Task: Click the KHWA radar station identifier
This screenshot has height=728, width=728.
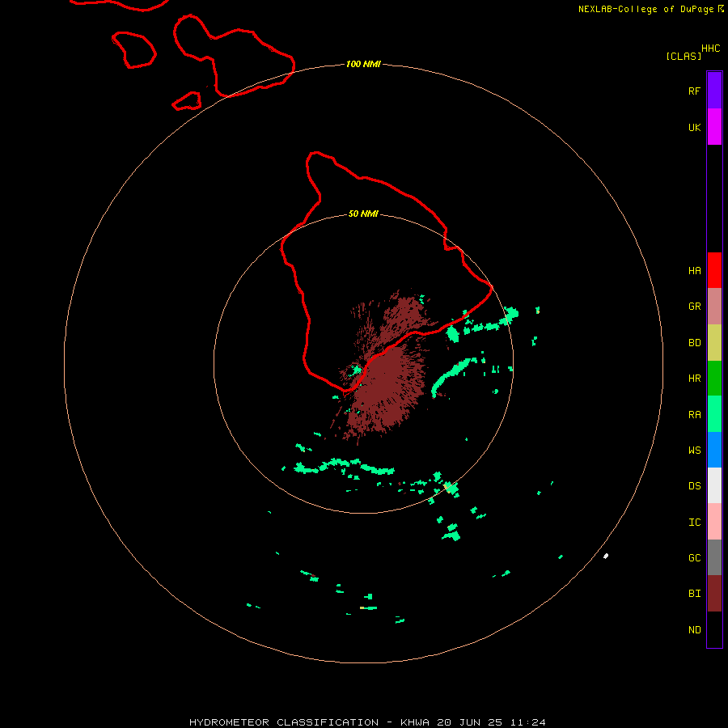Action: pyautogui.click(x=415, y=722)
